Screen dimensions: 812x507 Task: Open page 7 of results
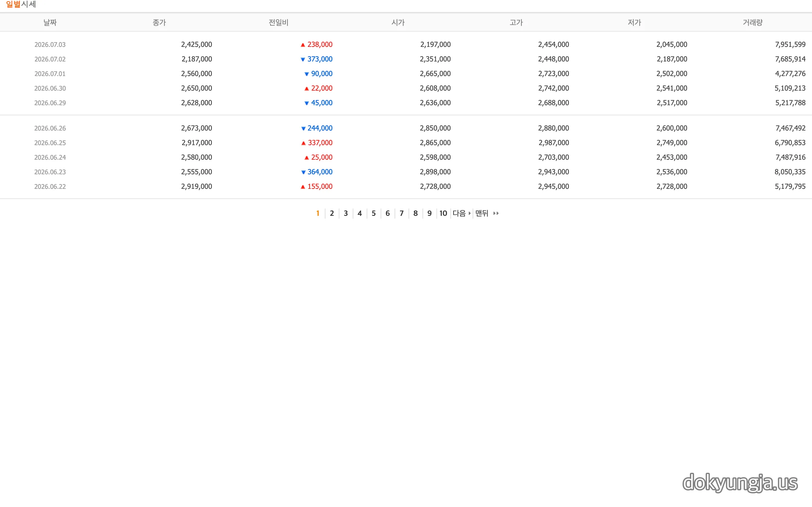(401, 213)
